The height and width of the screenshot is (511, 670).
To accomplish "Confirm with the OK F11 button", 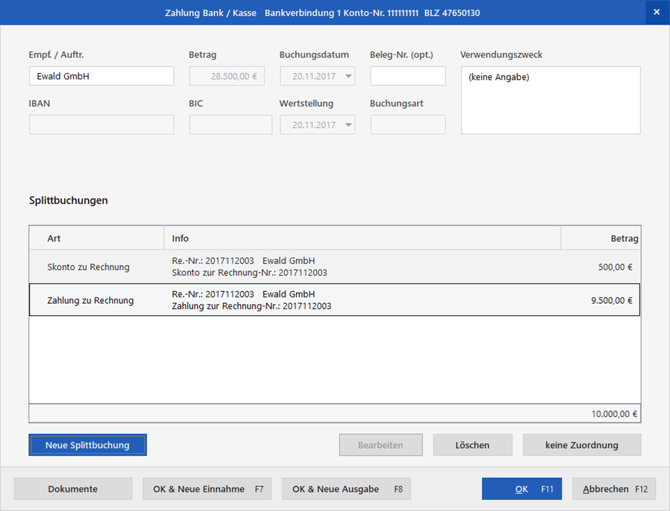I will pyautogui.click(x=521, y=489).
